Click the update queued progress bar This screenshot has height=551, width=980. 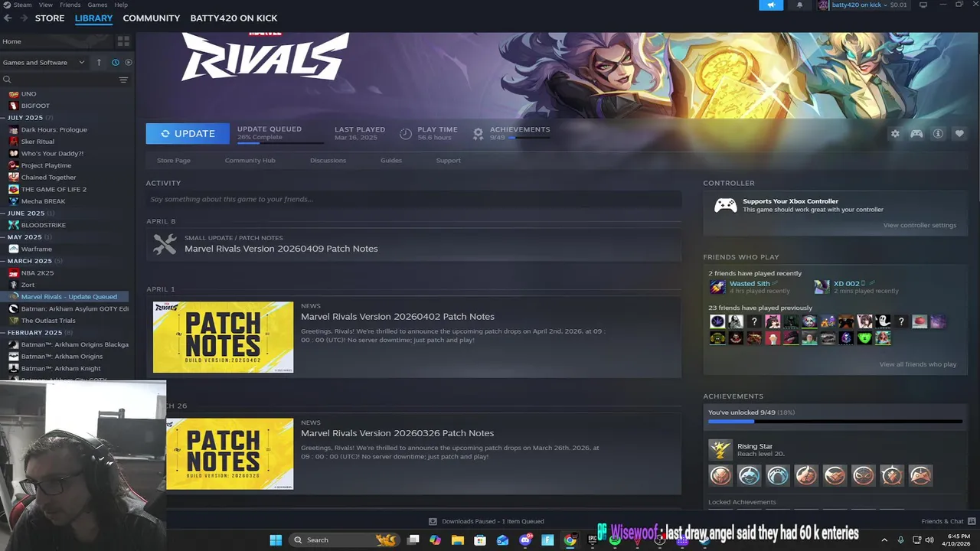[x=279, y=142]
